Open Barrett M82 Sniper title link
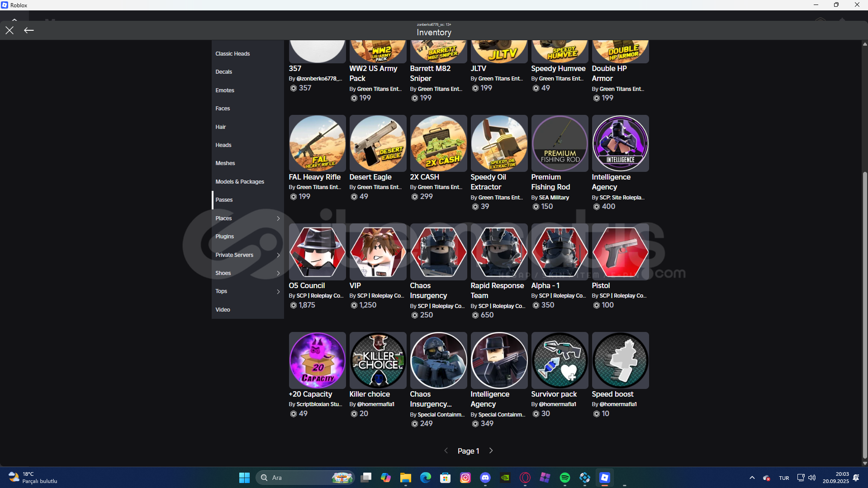The width and height of the screenshot is (868, 488). [x=430, y=73]
